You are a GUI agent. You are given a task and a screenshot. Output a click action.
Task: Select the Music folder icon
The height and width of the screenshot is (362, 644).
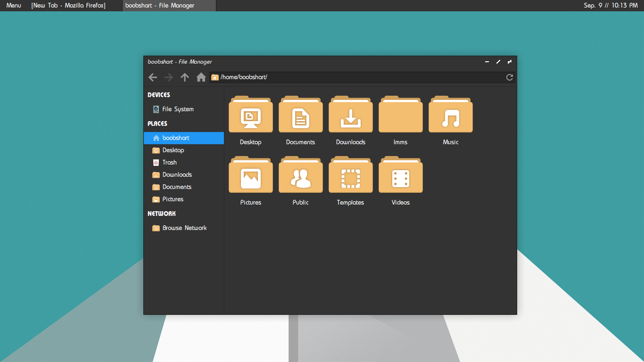click(450, 114)
